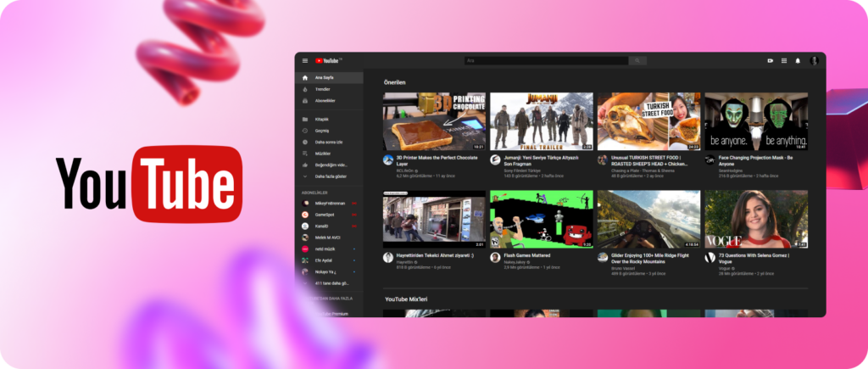The width and height of the screenshot is (868, 369).
Task: Click Vogue channel avatar beside Selena Gomez video
Action: tap(709, 258)
